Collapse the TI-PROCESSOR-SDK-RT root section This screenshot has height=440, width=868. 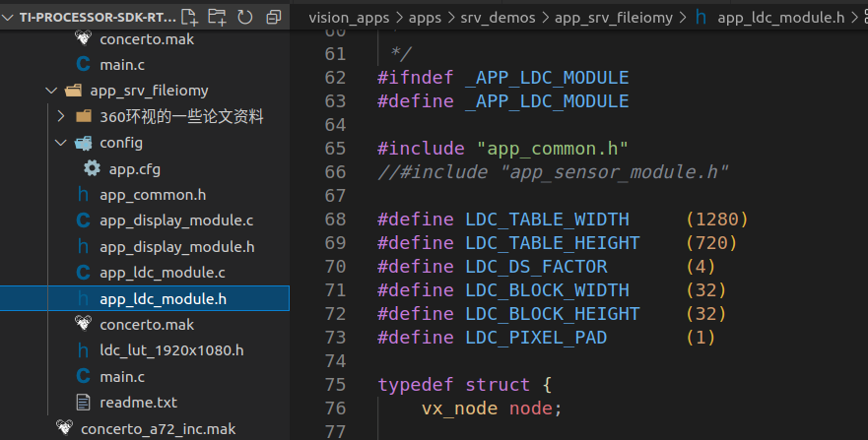coord(9,17)
